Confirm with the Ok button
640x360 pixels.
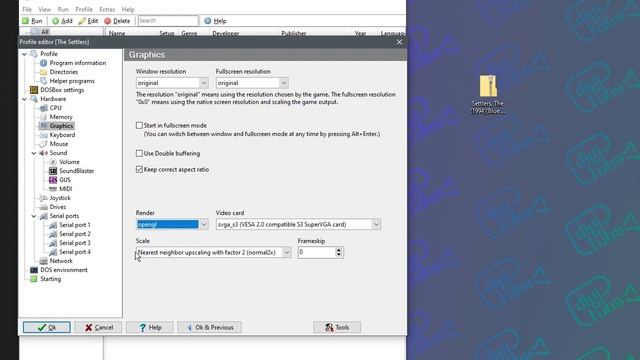47,327
